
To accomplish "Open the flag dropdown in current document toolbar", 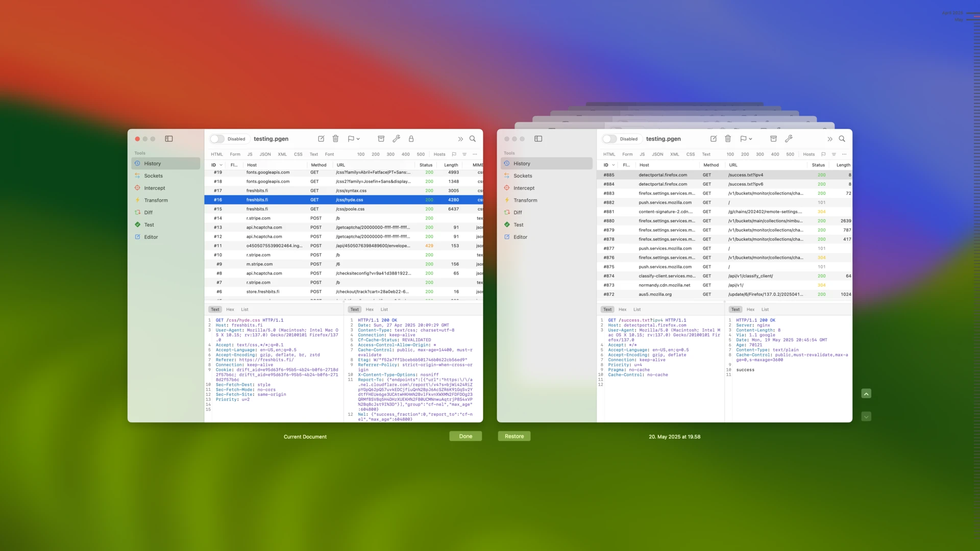I will [354, 139].
